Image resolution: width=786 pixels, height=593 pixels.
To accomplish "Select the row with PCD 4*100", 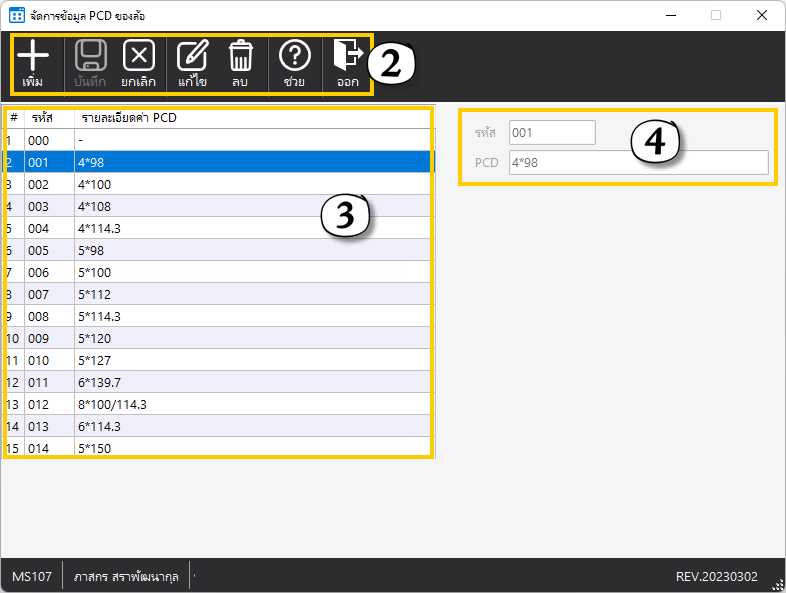I will (x=200, y=184).
